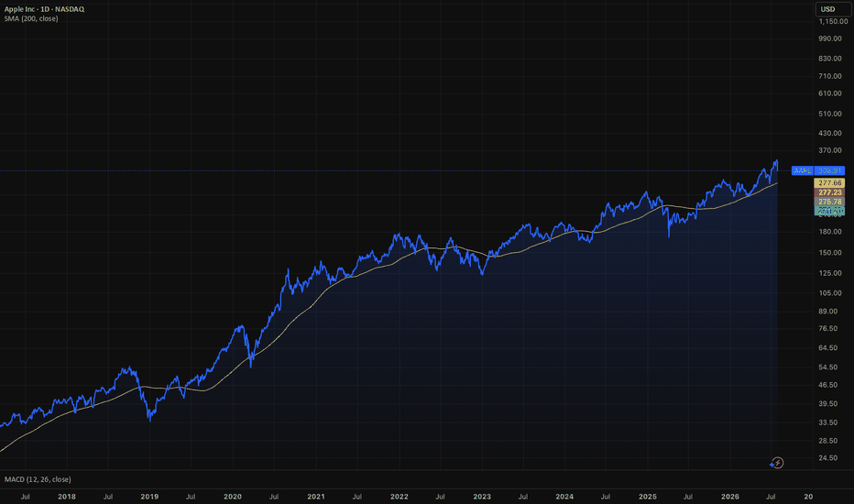Viewport: 854px width, 504px height.
Task: Click the 2021 label on time axis
Action: [x=316, y=497]
